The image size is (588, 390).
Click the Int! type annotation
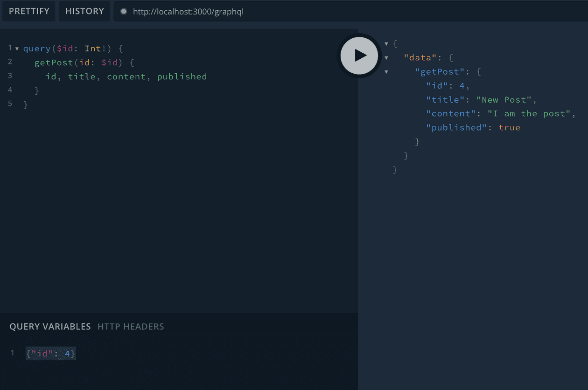coord(95,48)
